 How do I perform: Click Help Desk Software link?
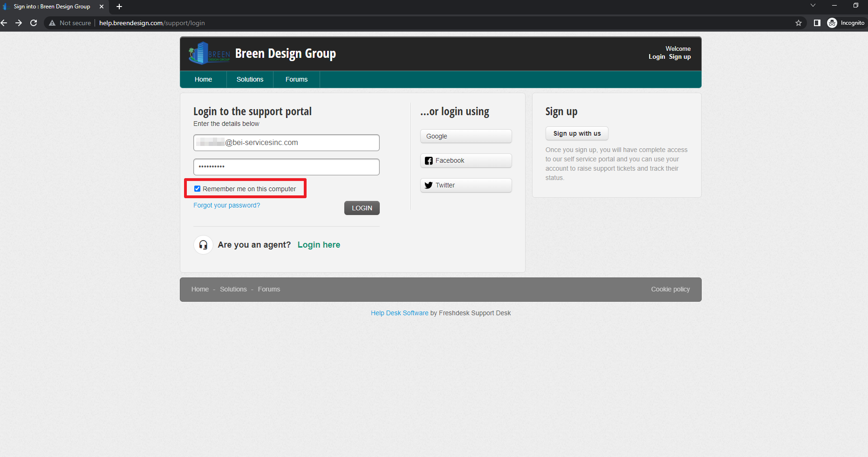pos(399,313)
